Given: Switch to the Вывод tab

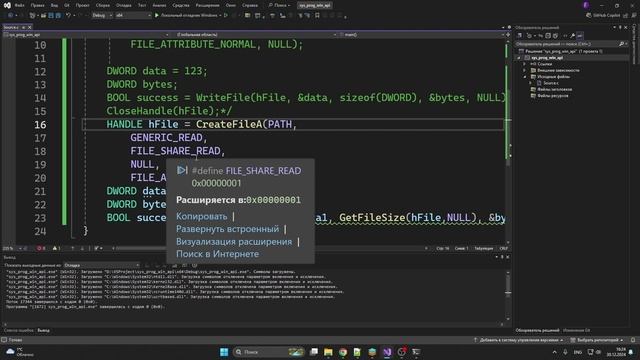Looking at the screenshot, I should point(43,330).
